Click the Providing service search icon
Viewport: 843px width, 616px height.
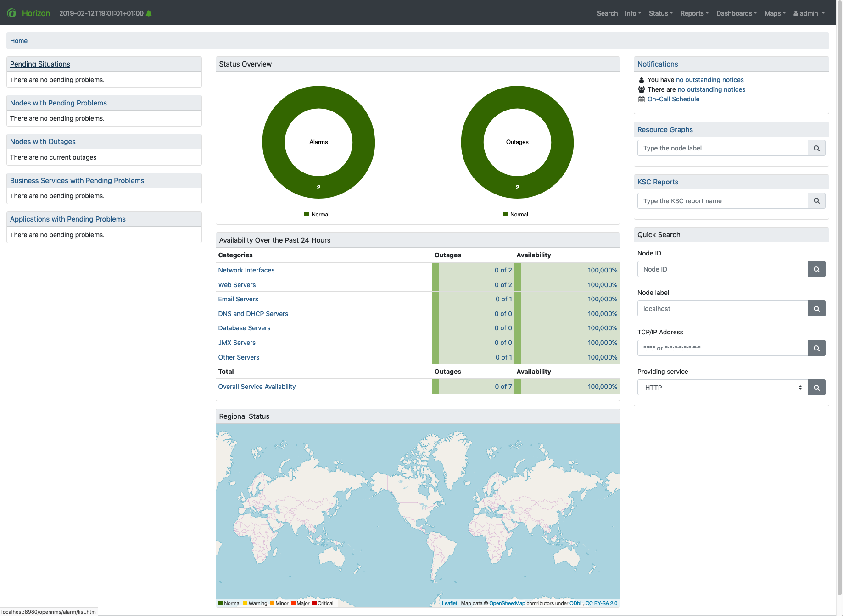tap(816, 387)
